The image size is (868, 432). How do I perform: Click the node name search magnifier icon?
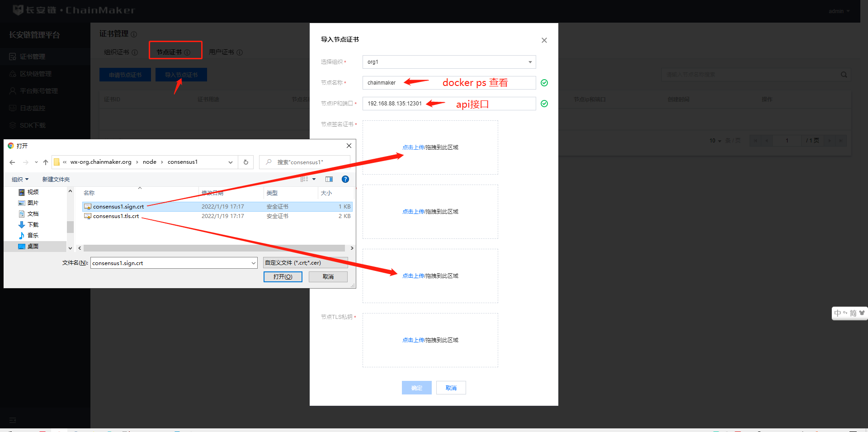(x=844, y=75)
